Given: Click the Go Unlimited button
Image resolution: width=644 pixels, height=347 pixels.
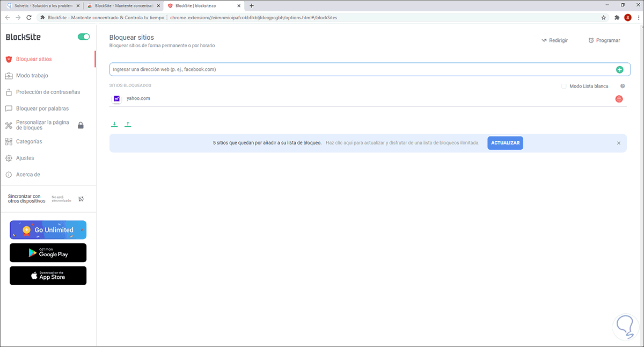Looking at the screenshot, I should pos(48,230).
